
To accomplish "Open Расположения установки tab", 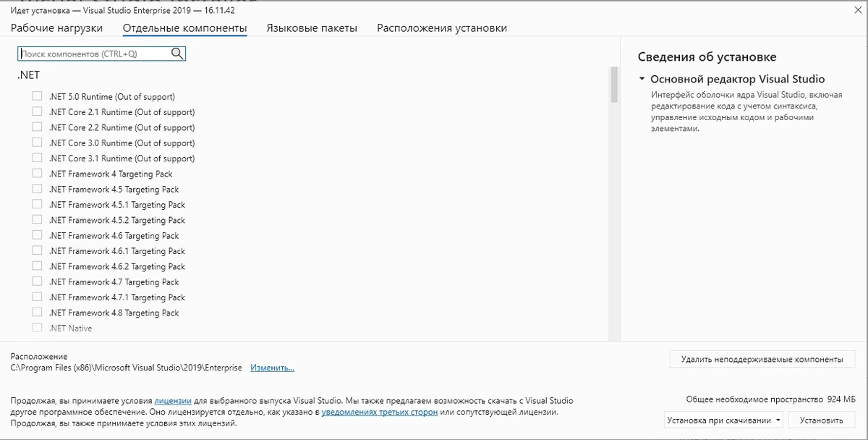I will [442, 28].
